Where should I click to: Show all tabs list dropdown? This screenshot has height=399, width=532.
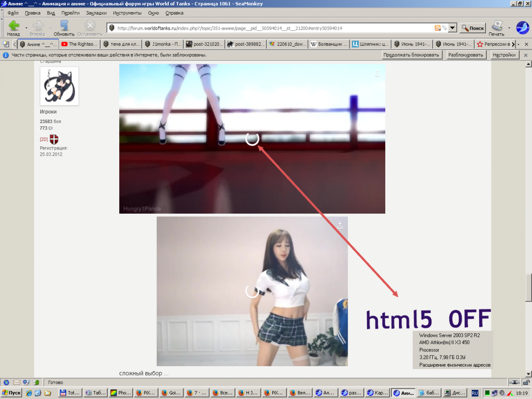pos(519,44)
